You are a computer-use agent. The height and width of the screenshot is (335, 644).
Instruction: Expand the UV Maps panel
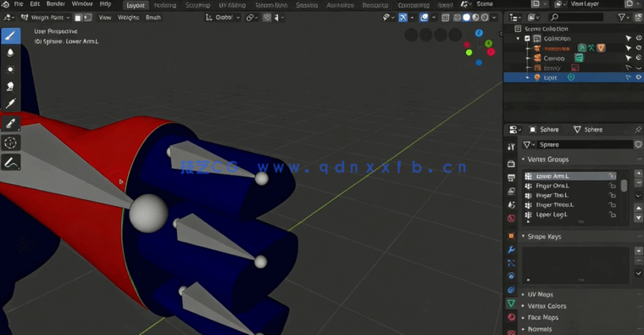(x=524, y=294)
